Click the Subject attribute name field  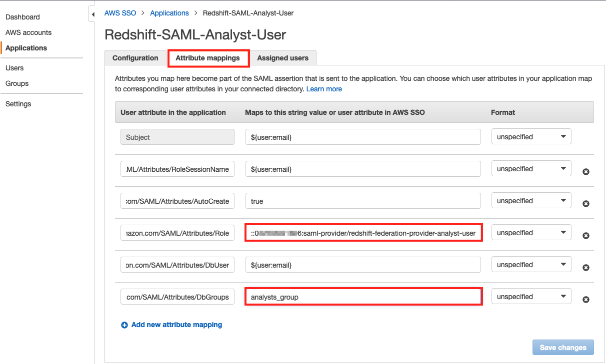click(x=177, y=137)
